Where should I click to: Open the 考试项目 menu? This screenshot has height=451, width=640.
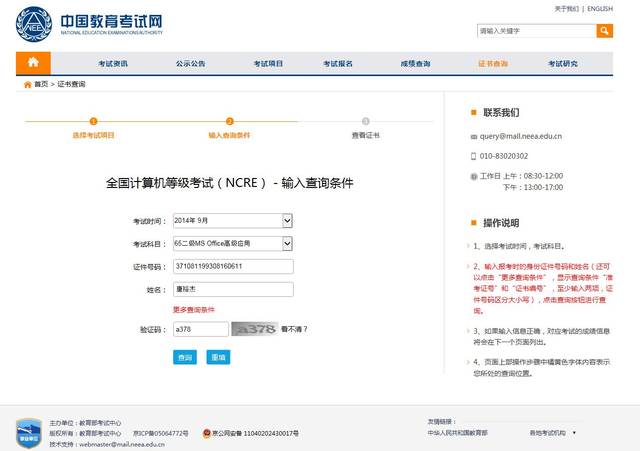tap(268, 64)
